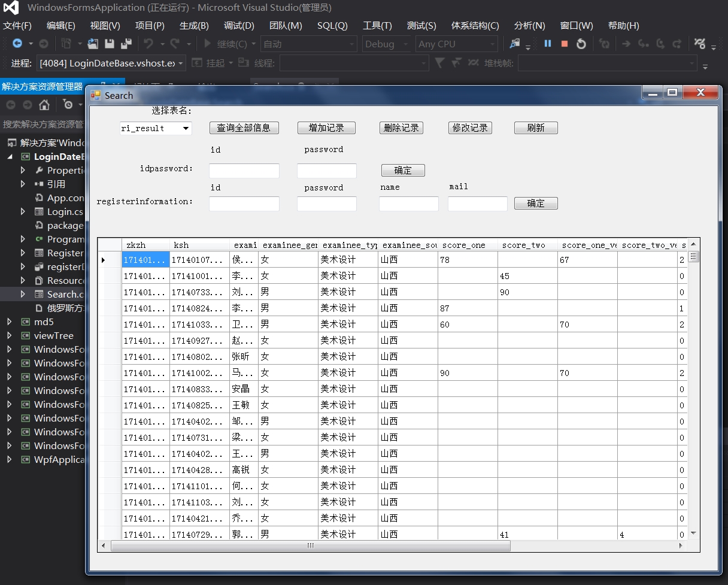Click the 增加记录 button
The height and width of the screenshot is (585, 728).
click(x=326, y=128)
